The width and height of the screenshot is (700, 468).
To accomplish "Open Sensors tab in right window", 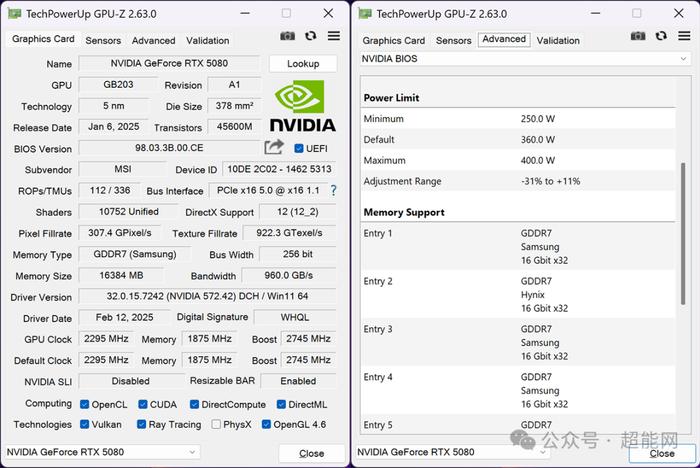I will point(454,41).
